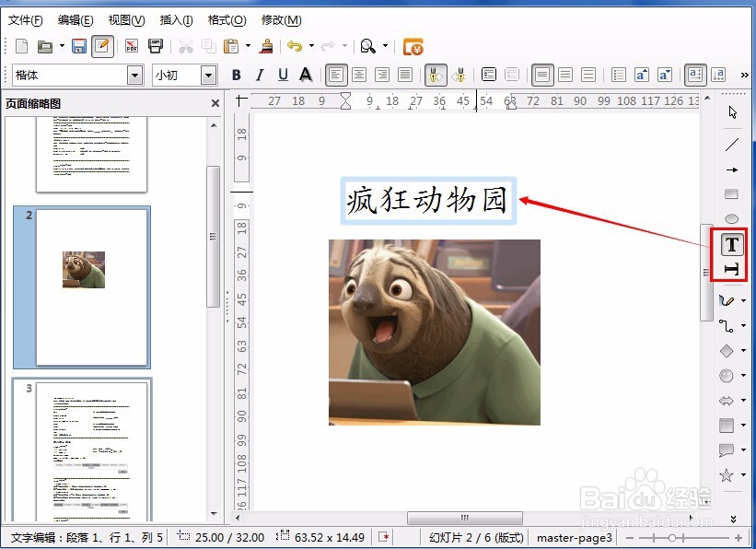The height and width of the screenshot is (549, 756).
Task: Activate the vertical Text tool
Action: pyautogui.click(x=731, y=269)
